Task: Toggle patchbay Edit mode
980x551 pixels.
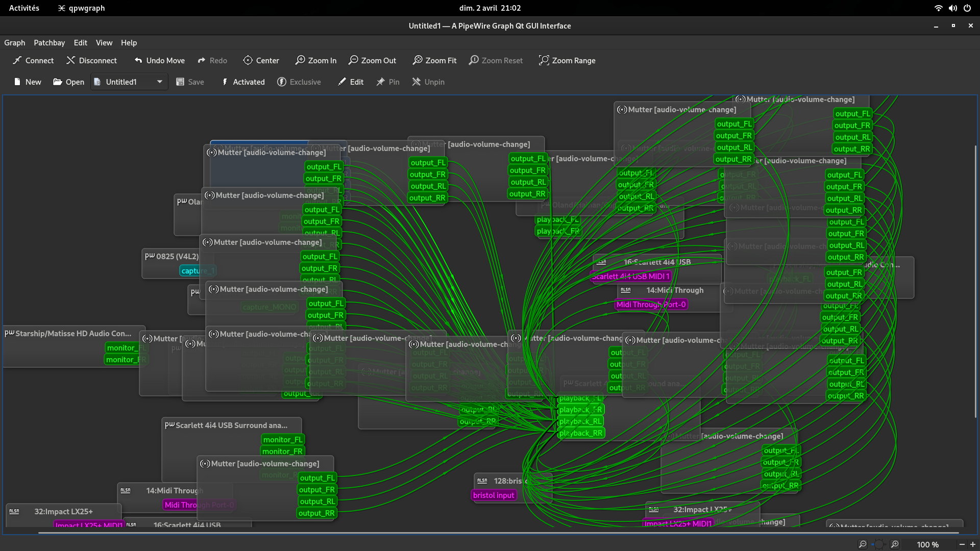Action: click(350, 82)
